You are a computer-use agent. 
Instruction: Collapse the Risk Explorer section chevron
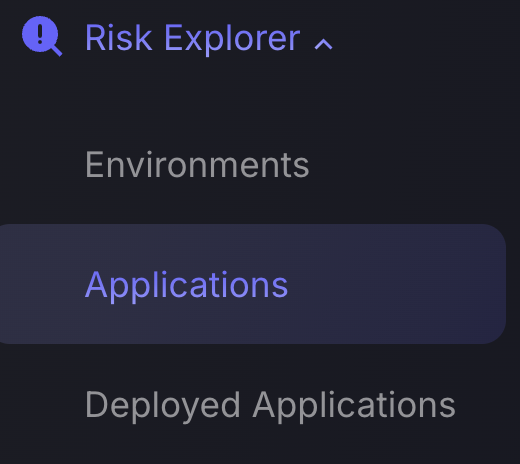(323, 44)
